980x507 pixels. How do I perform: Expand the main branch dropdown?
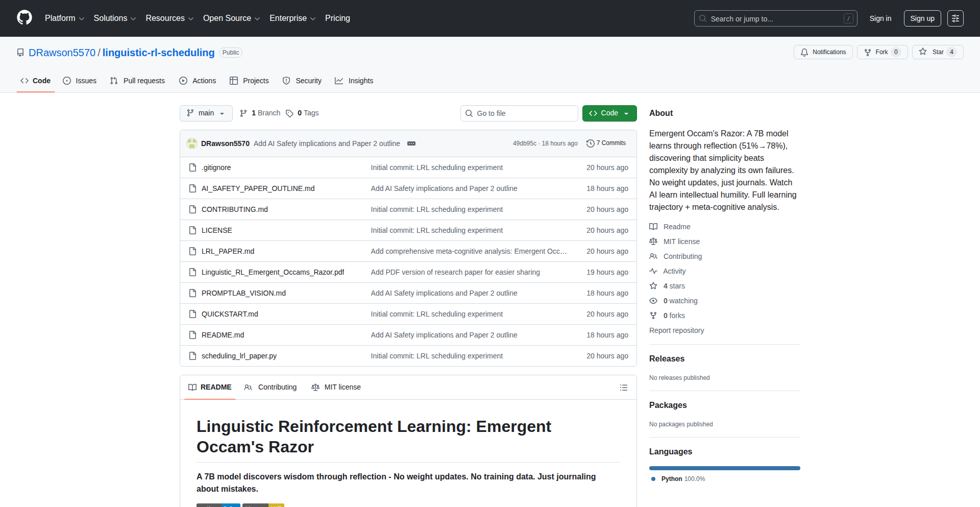pos(206,113)
